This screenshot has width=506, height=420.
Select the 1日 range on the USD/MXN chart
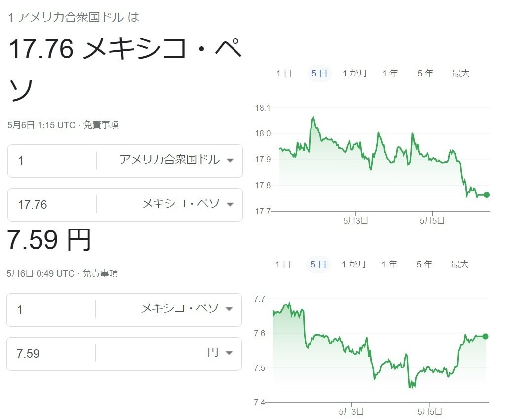284,73
